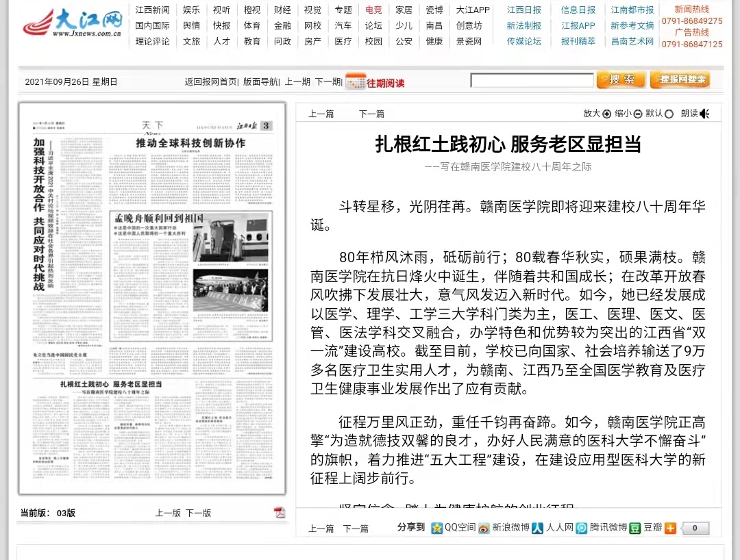Click the search text input field
The width and height of the screenshot is (740, 560).
[532, 81]
